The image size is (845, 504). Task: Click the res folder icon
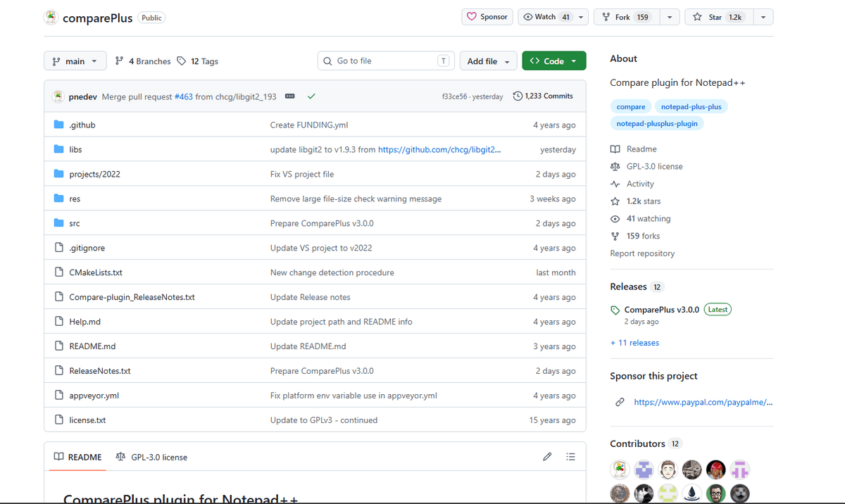tap(59, 199)
